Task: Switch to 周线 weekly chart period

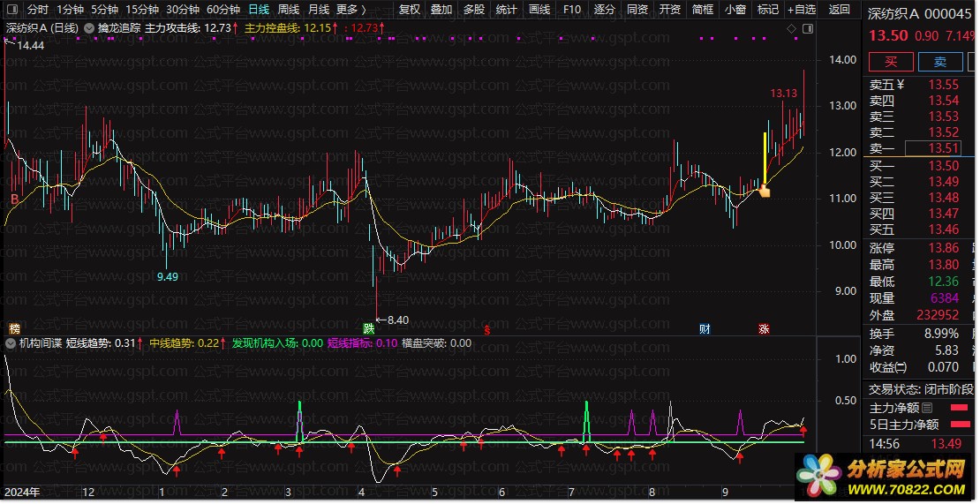Action: (289, 10)
